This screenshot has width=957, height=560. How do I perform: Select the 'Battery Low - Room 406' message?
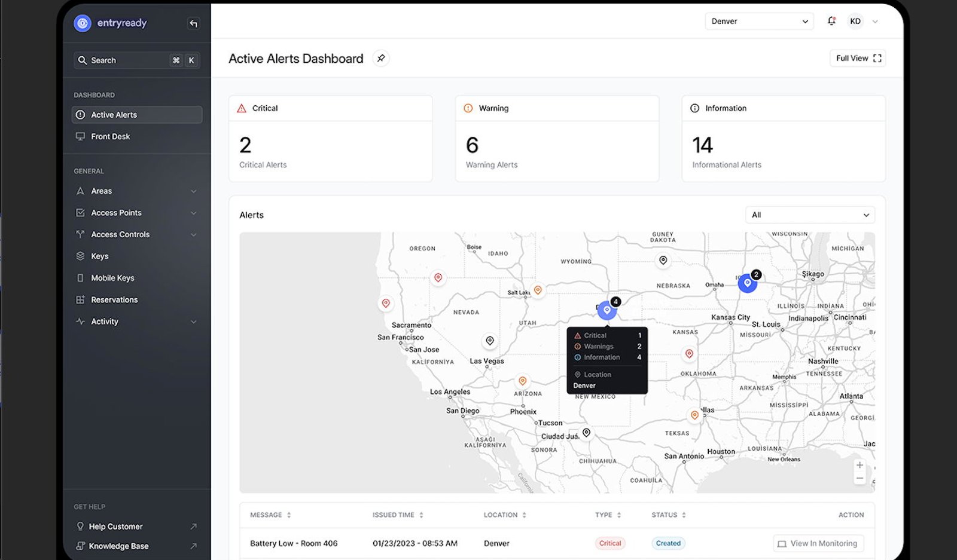click(x=294, y=543)
